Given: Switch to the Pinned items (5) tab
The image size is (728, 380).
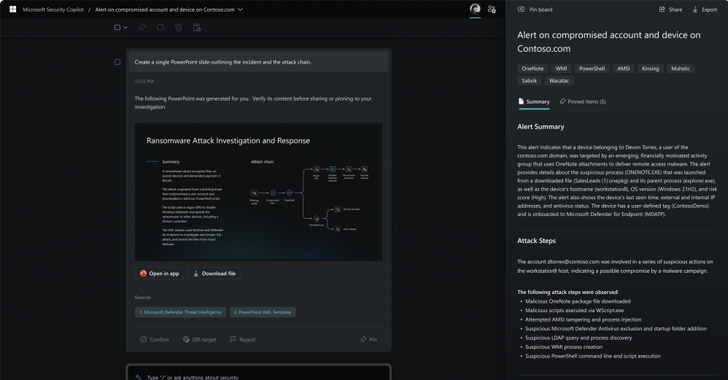Looking at the screenshot, I should click(x=583, y=101).
